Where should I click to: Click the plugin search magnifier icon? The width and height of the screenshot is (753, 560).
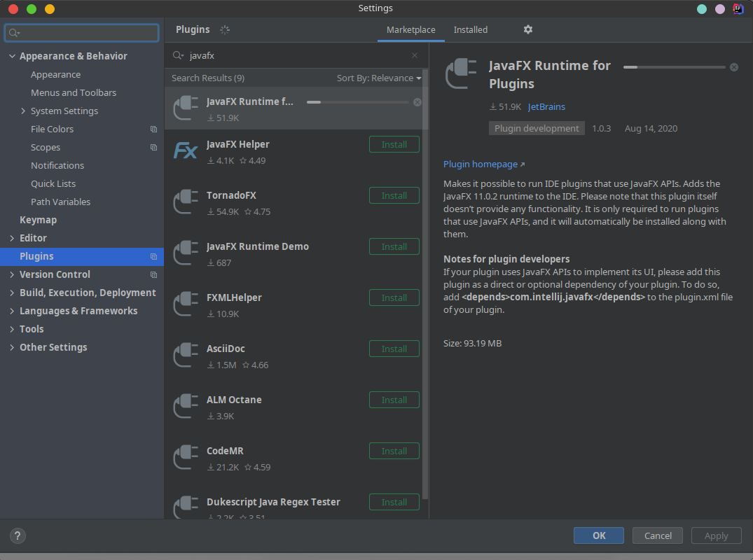178,56
